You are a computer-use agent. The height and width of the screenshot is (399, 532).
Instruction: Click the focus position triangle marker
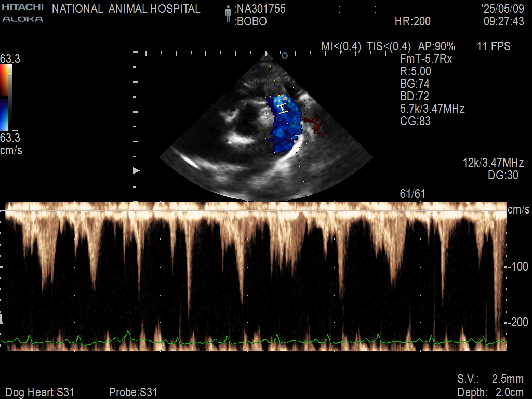(x=137, y=170)
